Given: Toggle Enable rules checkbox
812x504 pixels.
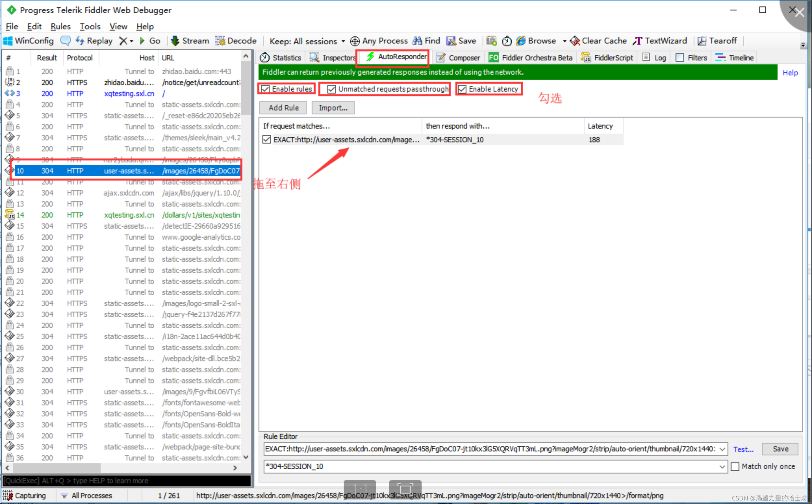Looking at the screenshot, I should [266, 88].
